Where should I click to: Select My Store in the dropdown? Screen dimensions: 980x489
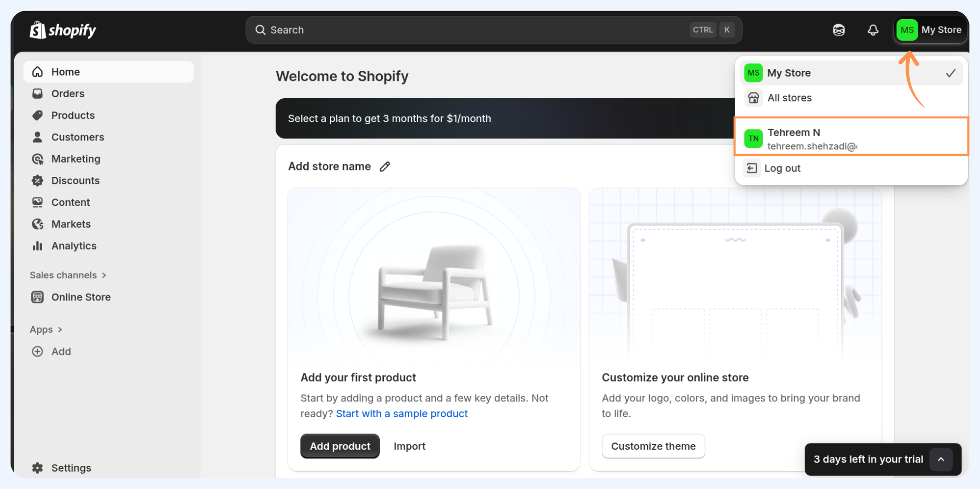pyautogui.click(x=851, y=73)
